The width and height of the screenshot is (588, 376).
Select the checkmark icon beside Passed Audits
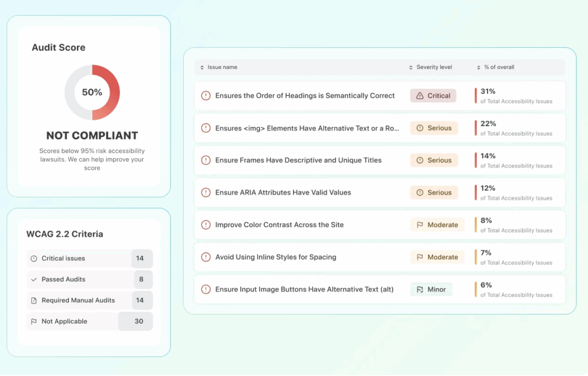34,279
